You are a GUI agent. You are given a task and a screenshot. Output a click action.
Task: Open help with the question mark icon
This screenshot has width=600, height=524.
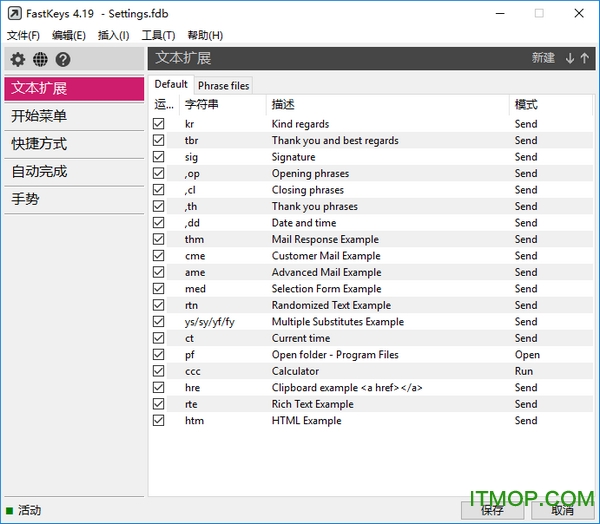[x=63, y=60]
